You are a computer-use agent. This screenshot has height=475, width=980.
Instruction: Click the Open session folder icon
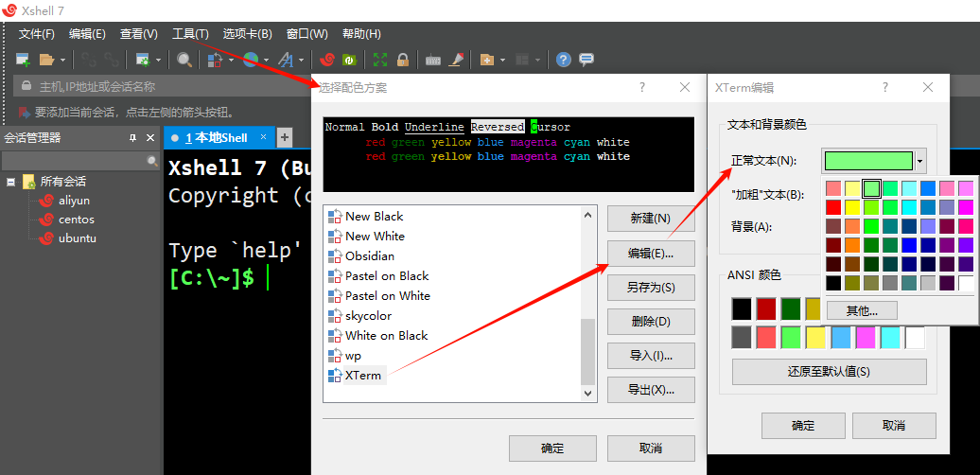point(46,60)
